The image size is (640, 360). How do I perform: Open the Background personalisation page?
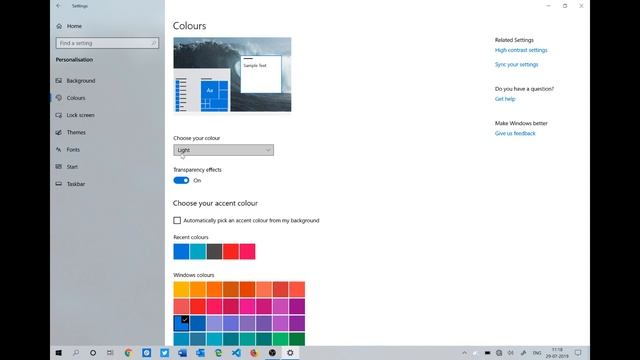click(80, 81)
